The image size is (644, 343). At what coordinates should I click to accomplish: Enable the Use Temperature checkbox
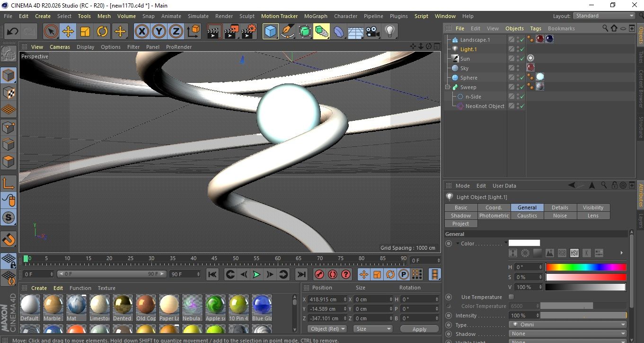pos(511,297)
